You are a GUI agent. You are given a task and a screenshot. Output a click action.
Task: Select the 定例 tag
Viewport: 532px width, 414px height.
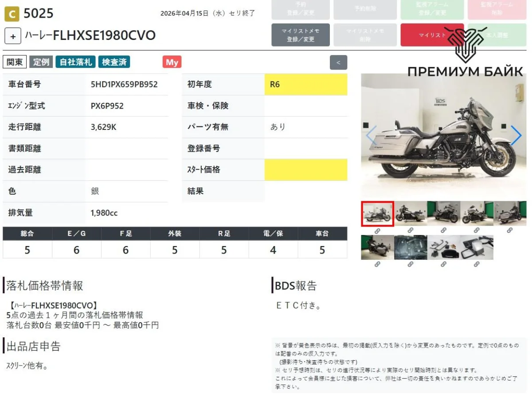pos(41,62)
